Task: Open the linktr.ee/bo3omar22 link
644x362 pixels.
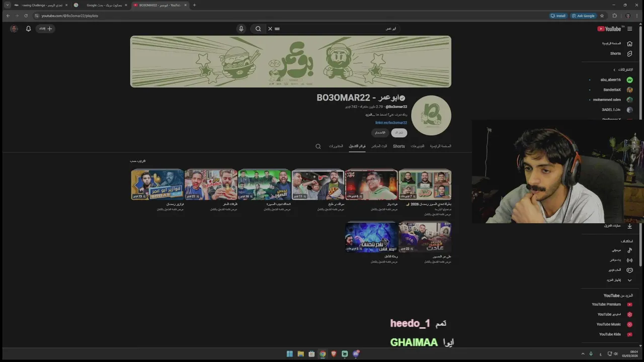Action: [x=391, y=123]
